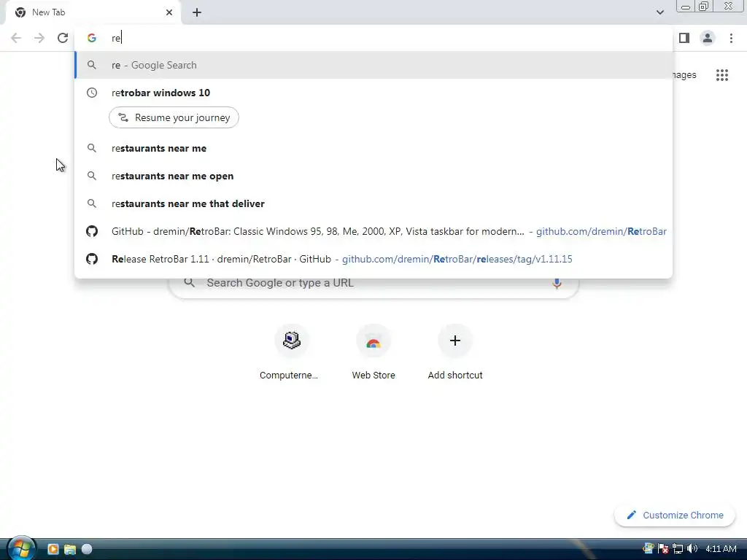
Task: Click the Resume your journey chip
Action: tap(174, 117)
